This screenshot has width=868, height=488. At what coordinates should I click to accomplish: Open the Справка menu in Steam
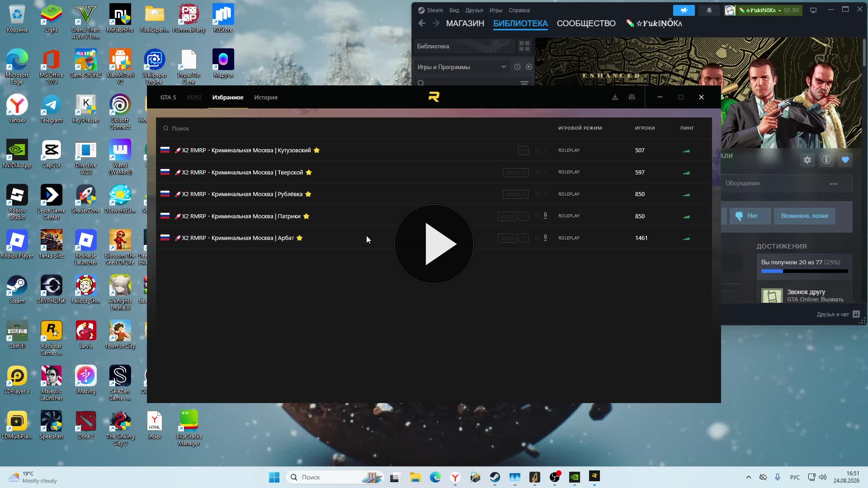(x=519, y=10)
